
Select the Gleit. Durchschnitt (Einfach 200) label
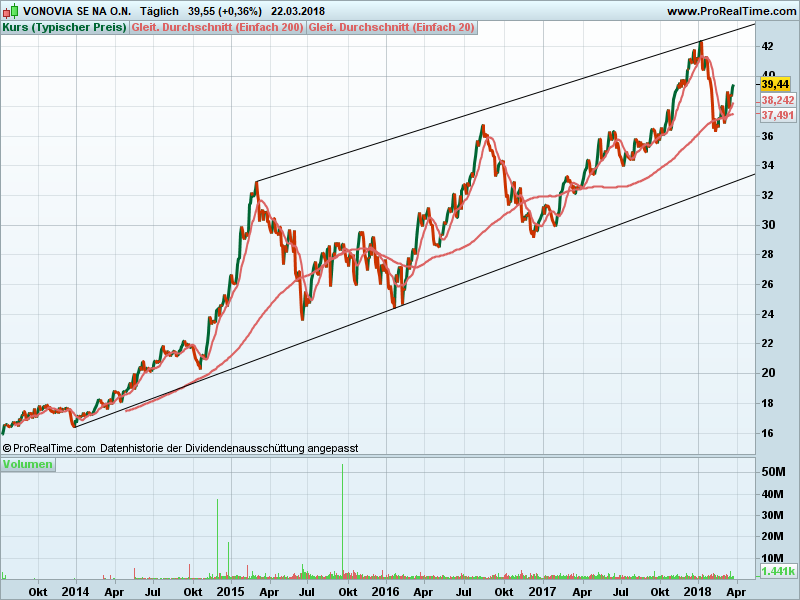[218, 27]
